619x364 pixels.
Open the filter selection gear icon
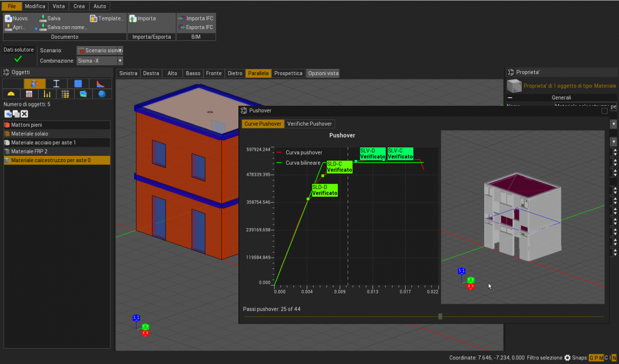point(567,358)
